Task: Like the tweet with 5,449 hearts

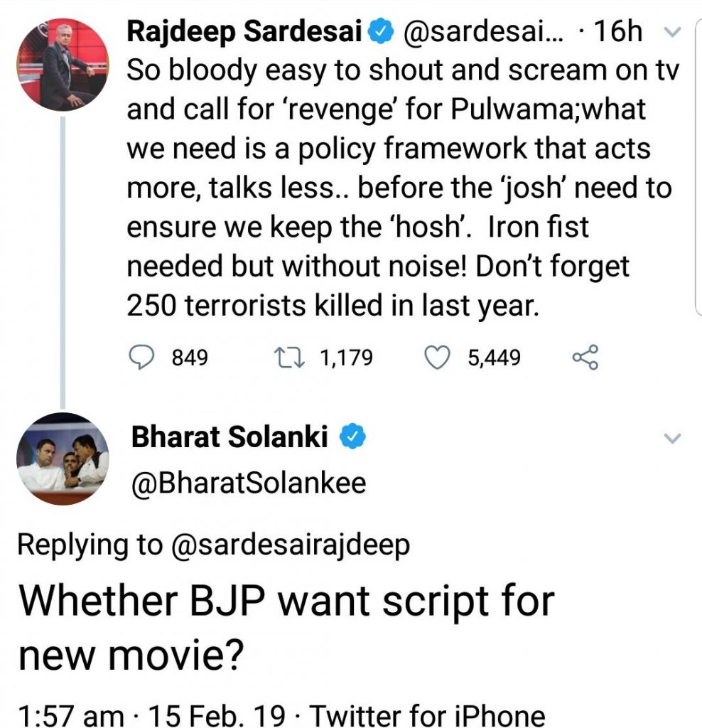Action: (x=438, y=357)
